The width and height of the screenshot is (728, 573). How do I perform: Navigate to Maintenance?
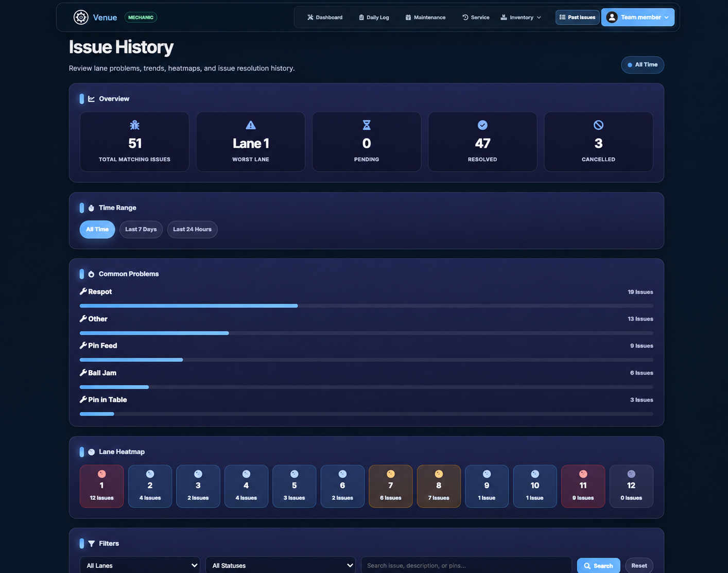coord(425,18)
